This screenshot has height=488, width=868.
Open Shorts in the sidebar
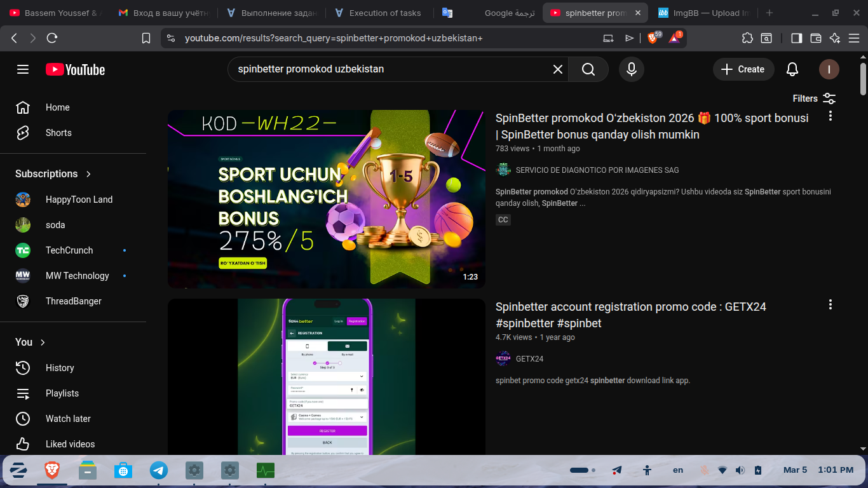click(x=73, y=133)
